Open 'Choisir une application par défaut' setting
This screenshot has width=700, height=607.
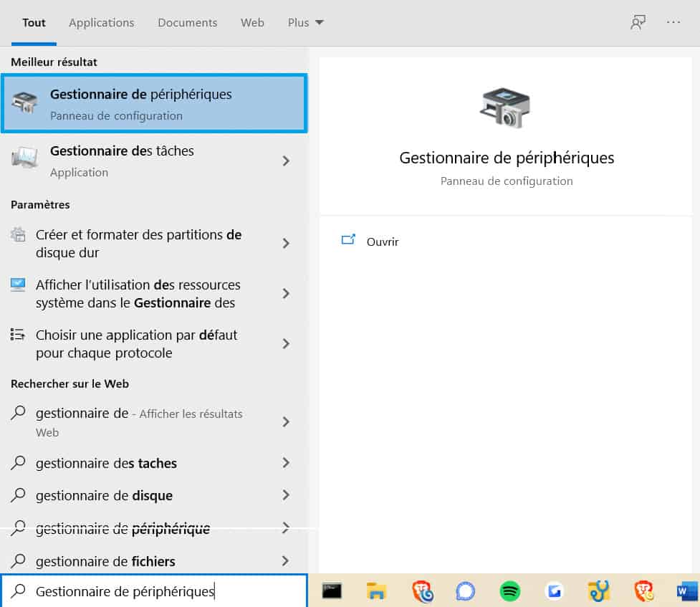155,343
